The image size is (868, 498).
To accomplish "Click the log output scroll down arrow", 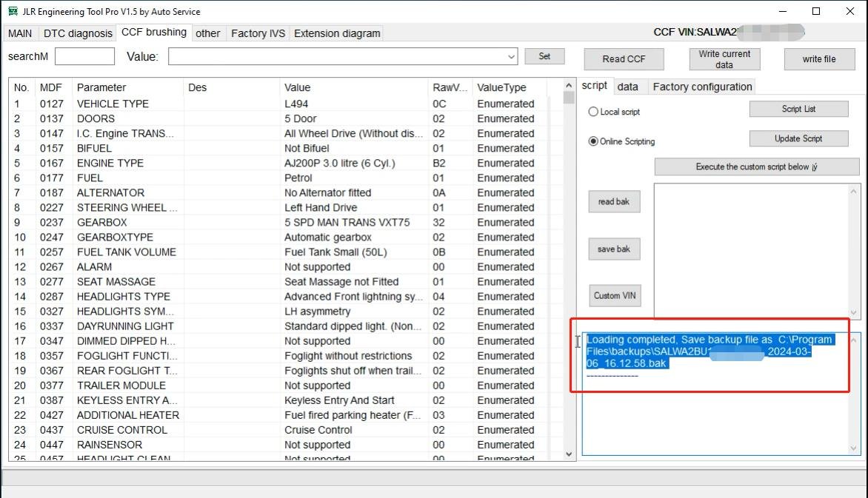I will coord(854,448).
